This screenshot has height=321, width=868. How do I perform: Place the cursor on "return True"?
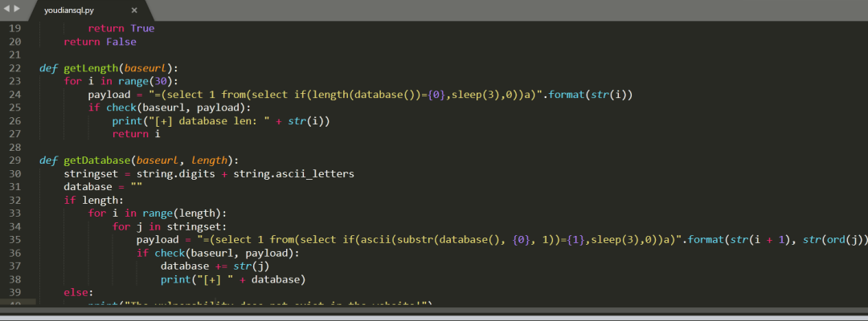121,29
